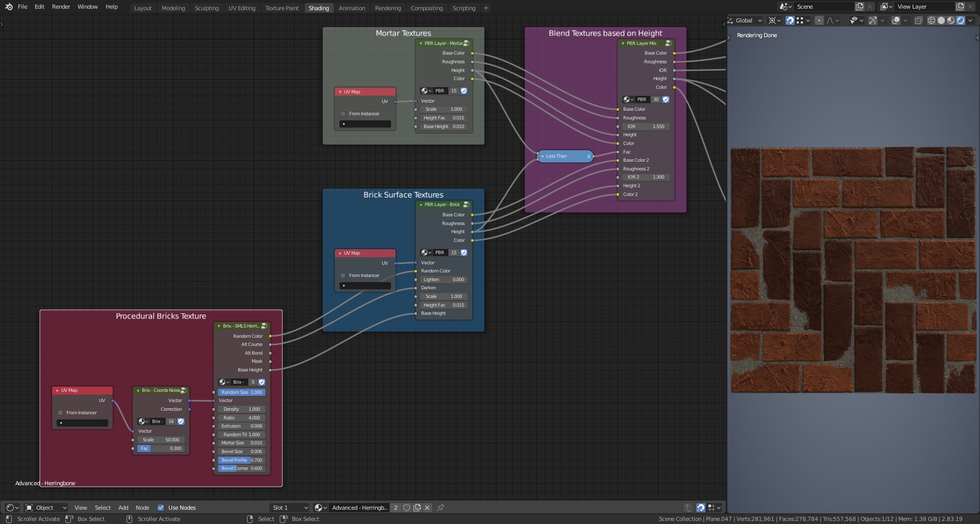
Task: Select the Material Preview shading sphere icon
Action: coord(951,20)
